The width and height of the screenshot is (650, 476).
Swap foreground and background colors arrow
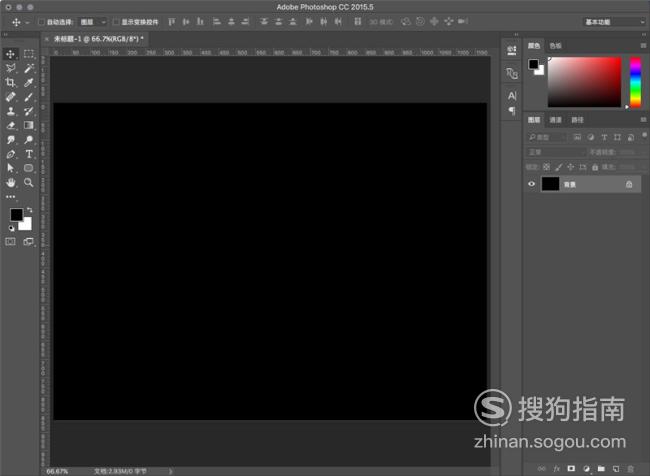pyautogui.click(x=29, y=210)
